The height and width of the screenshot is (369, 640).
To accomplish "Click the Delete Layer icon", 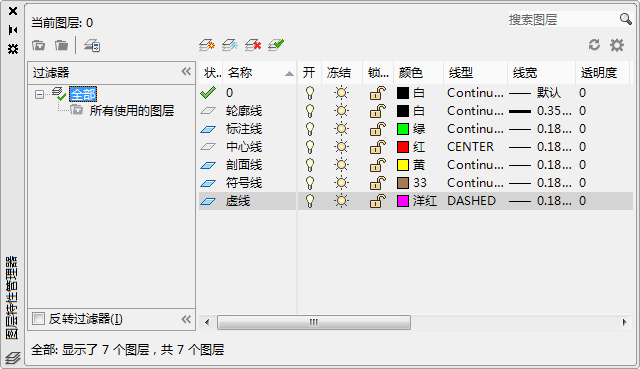I will (253, 45).
